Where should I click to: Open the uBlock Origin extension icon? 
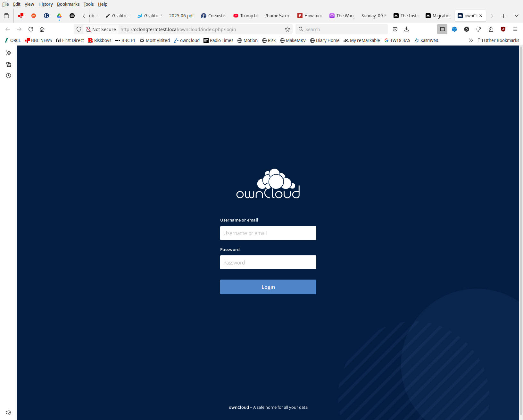pos(503,29)
